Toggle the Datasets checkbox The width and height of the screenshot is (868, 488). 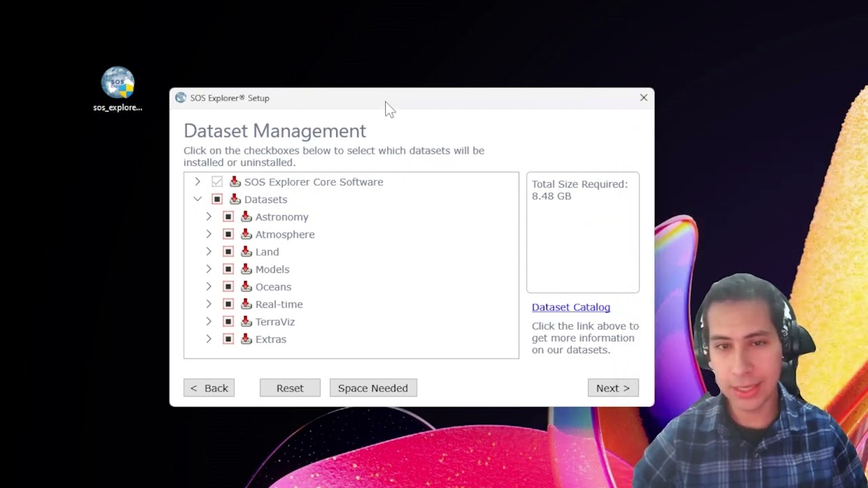point(217,199)
